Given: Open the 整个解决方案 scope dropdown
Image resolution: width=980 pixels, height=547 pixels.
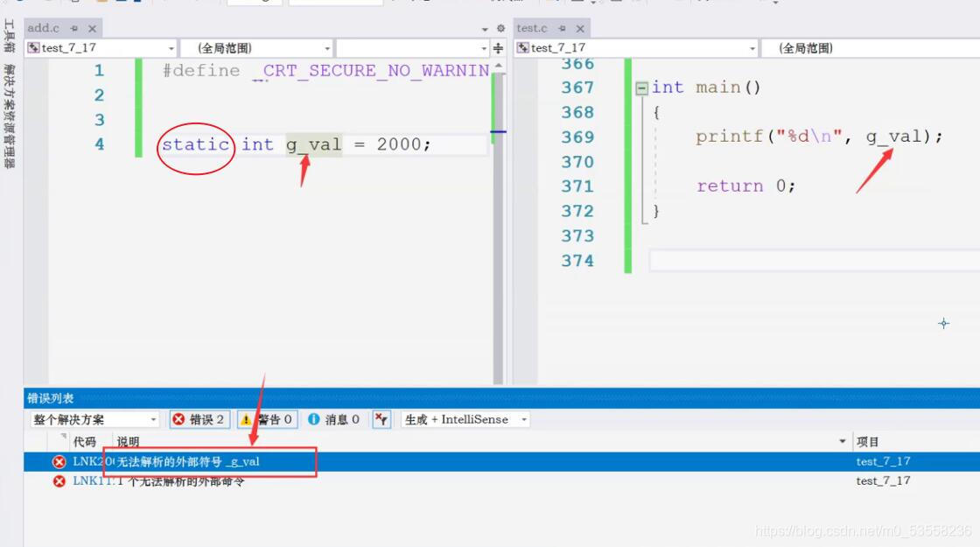Looking at the screenshot, I should (x=94, y=419).
